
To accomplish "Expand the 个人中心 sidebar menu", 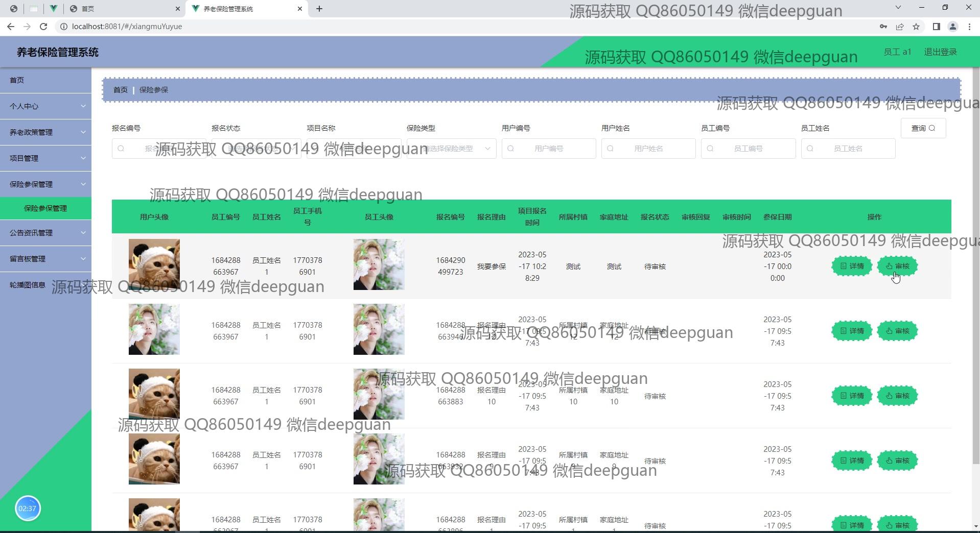I will click(45, 106).
